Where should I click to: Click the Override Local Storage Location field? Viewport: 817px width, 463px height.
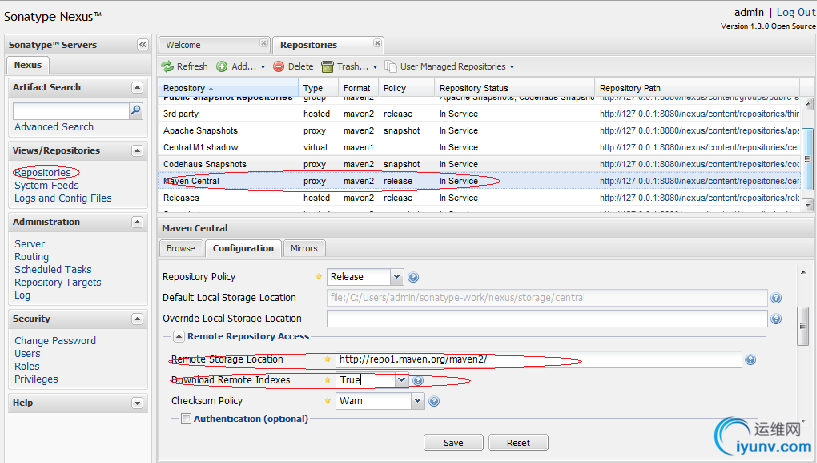[547, 318]
